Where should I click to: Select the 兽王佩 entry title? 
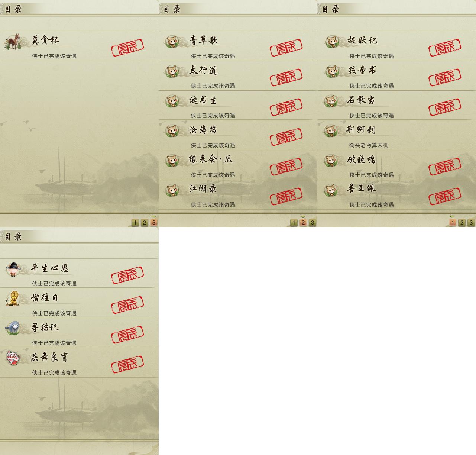[361, 189]
